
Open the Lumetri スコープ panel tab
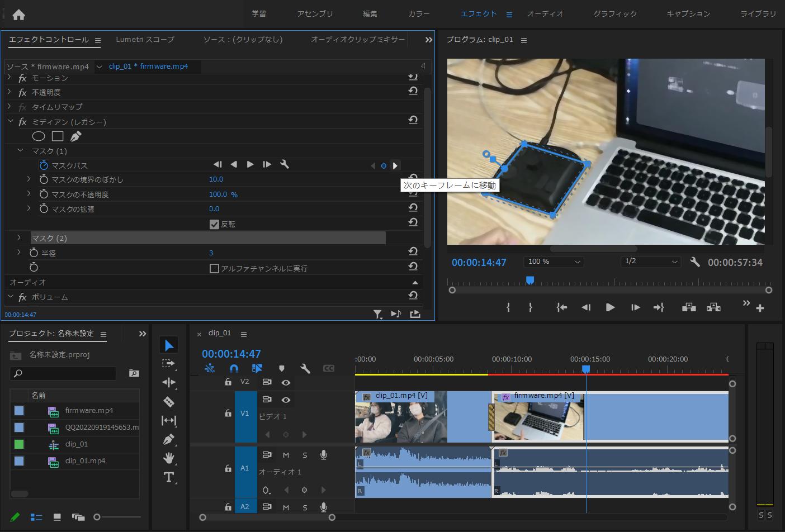point(145,40)
